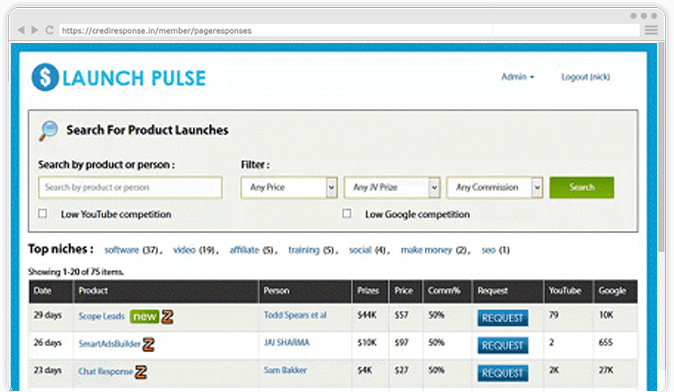674x392 pixels.
Task: Enable the Low YouTube competition checkbox
Action: [43, 213]
